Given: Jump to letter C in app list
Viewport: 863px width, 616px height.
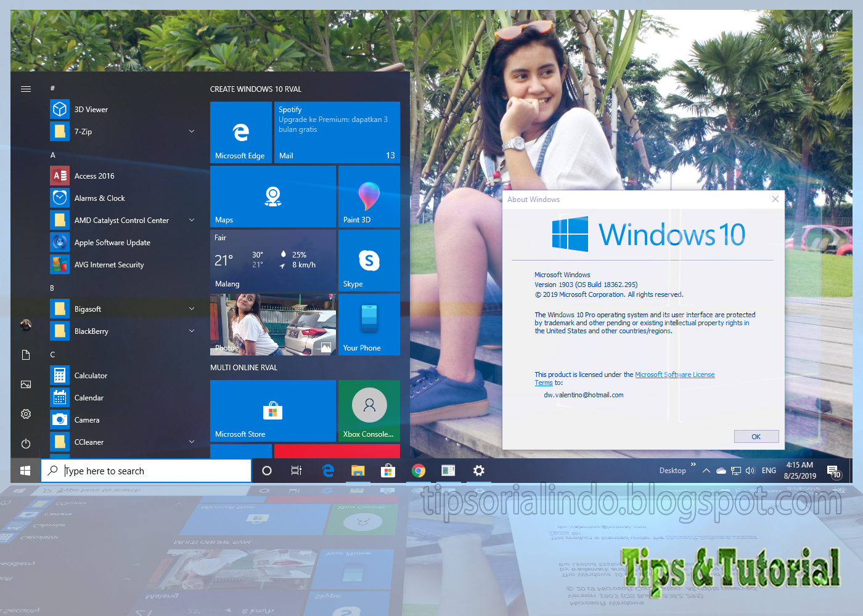Looking at the screenshot, I should (x=52, y=355).
